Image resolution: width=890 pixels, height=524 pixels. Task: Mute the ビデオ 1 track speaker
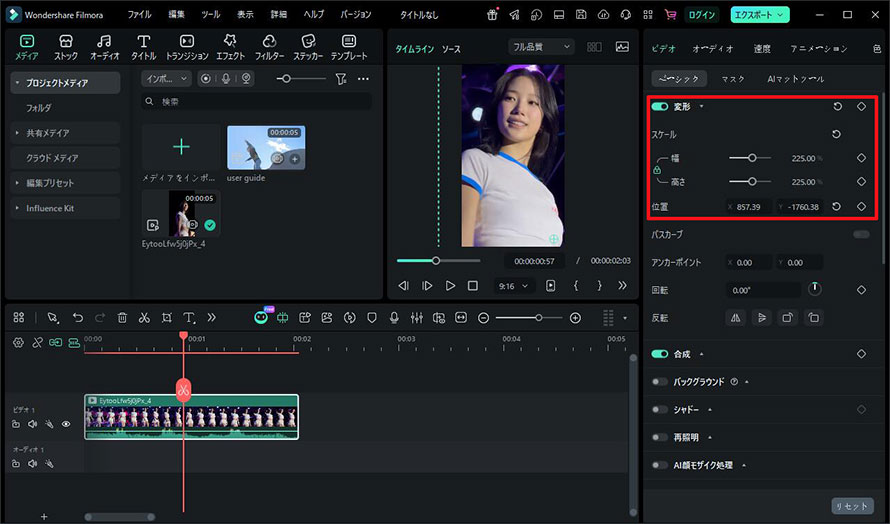(x=32, y=424)
